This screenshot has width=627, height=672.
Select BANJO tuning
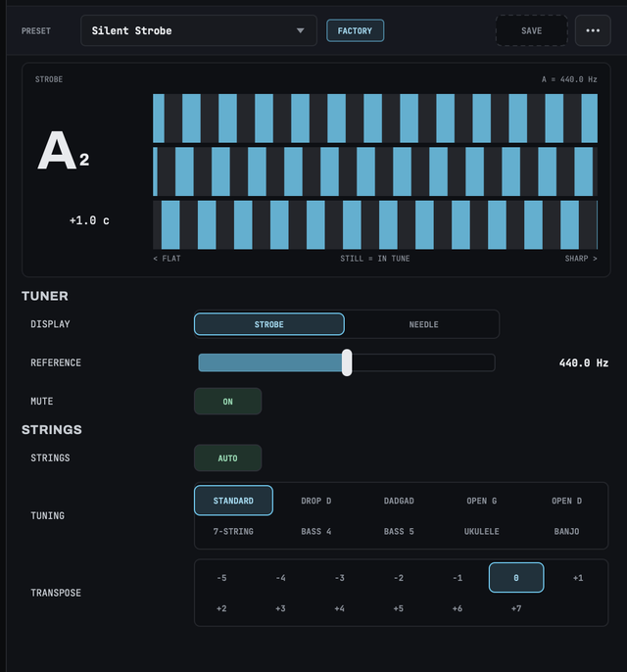(566, 531)
